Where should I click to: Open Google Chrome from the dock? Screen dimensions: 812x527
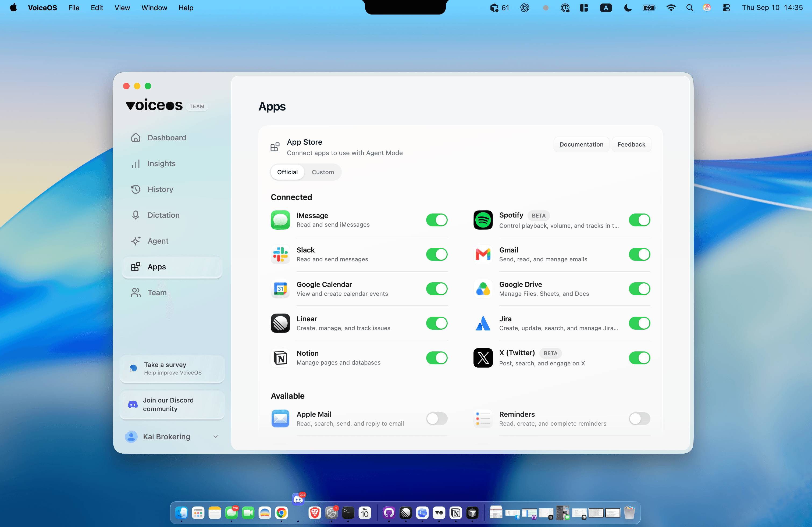pos(281,513)
